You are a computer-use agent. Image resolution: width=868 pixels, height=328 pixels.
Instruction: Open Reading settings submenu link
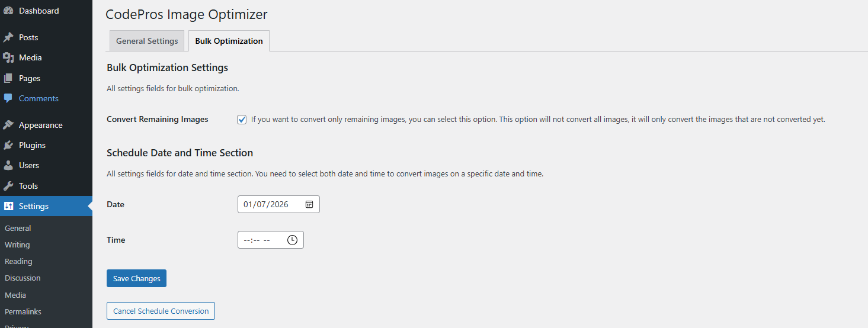(18, 261)
